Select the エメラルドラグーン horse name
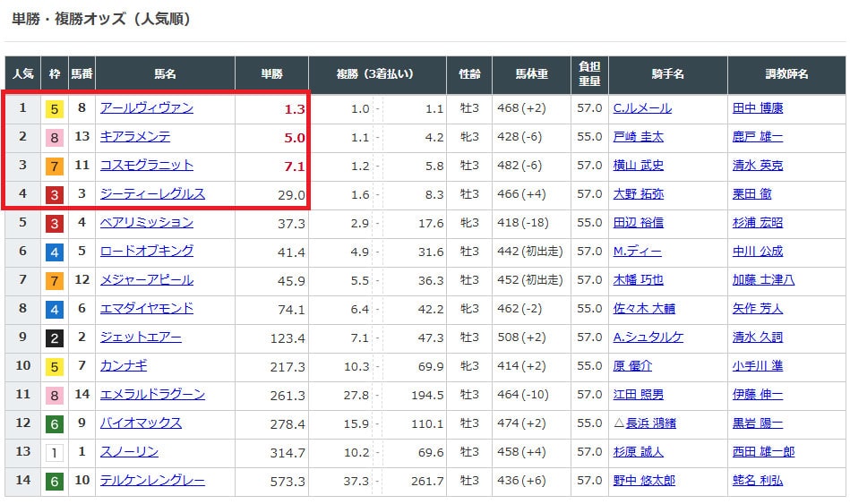 coord(152,395)
